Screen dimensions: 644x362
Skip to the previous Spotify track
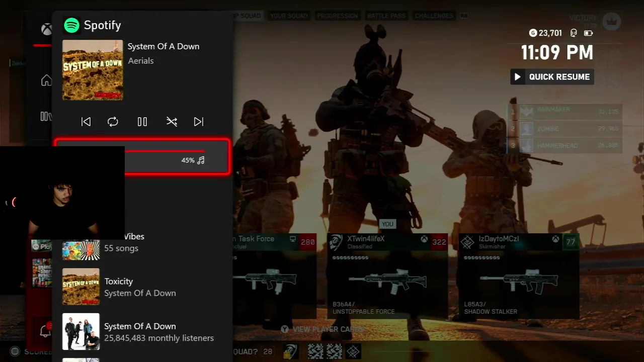[x=86, y=122]
